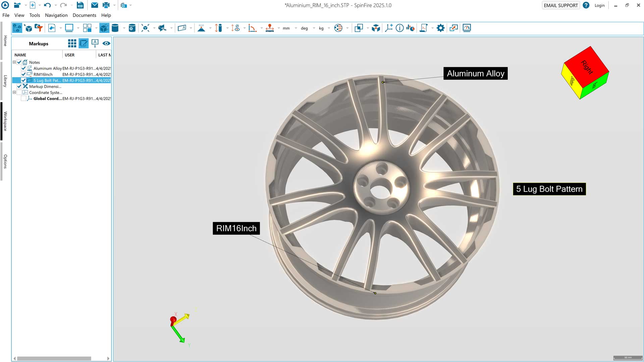644x362 pixels.
Task: Switch to the Library side tab
Action: [5, 81]
